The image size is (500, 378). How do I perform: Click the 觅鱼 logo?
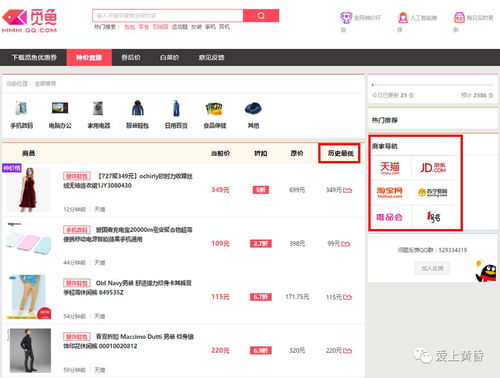pos(29,21)
